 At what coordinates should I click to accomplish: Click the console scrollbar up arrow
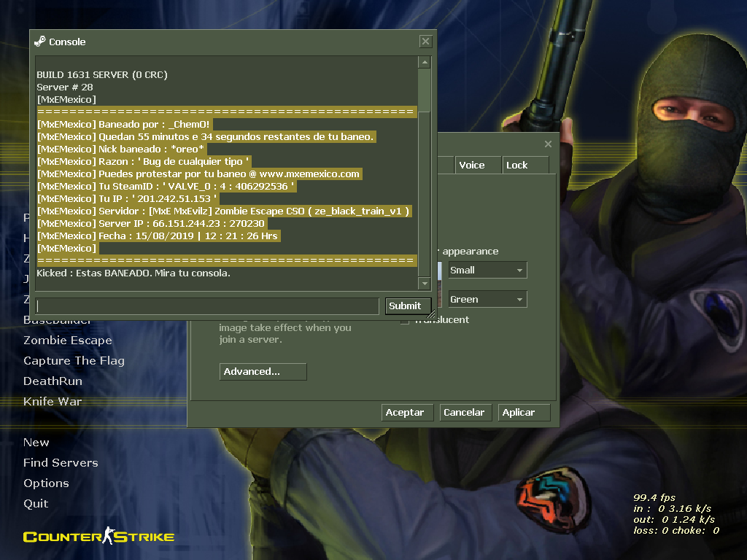pos(425,63)
